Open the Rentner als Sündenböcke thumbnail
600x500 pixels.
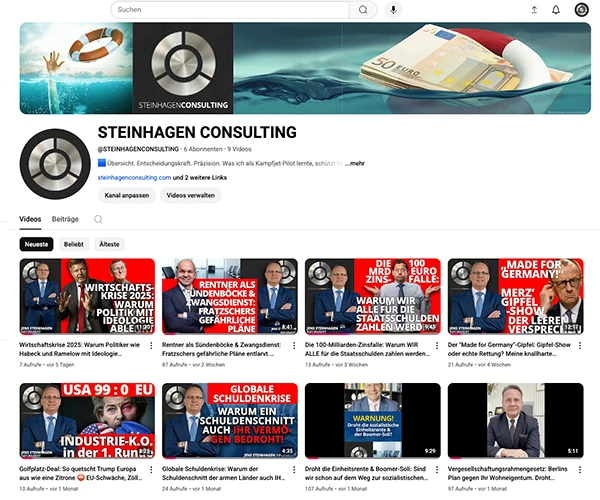click(230, 296)
